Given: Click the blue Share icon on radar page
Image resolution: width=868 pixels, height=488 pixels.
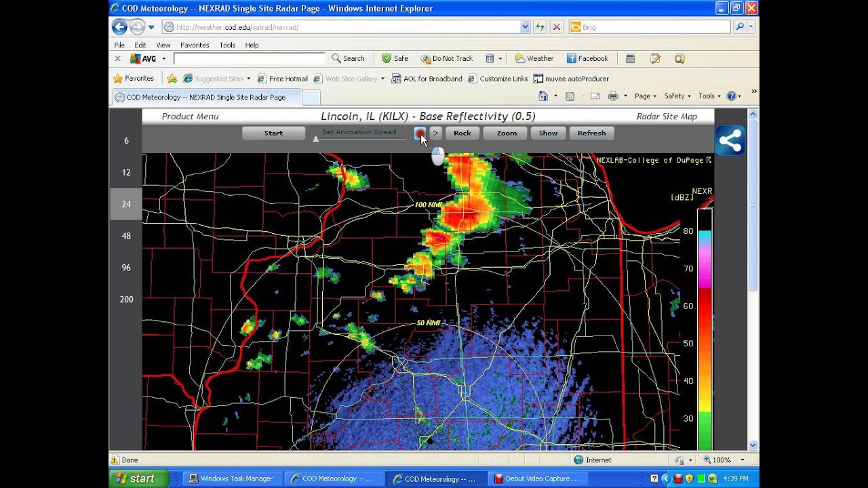Looking at the screenshot, I should (x=730, y=141).
